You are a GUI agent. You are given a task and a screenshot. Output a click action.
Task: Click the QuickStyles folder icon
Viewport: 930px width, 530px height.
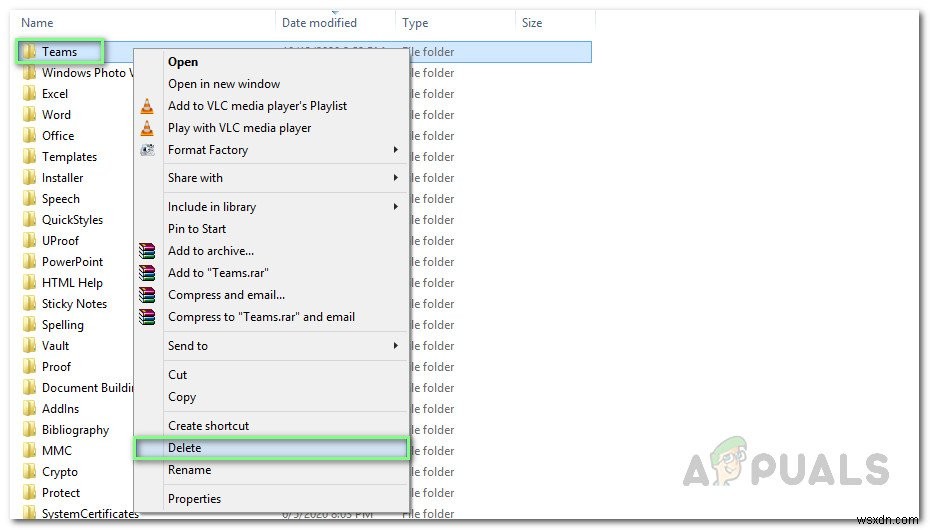click(x=29, y=219)
